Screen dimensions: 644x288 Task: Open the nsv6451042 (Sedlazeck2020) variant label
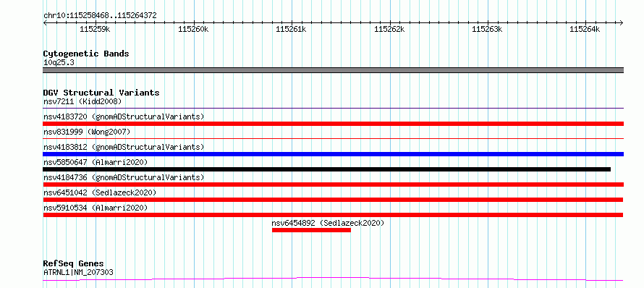(100, 192)
